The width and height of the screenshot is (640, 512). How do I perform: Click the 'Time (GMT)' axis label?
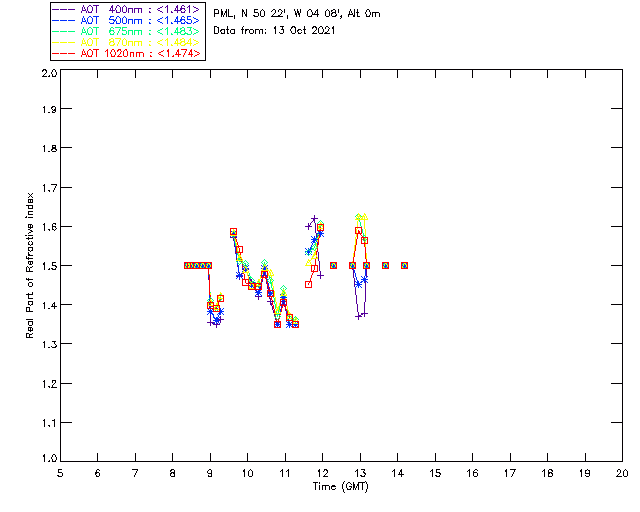(340, 486)
